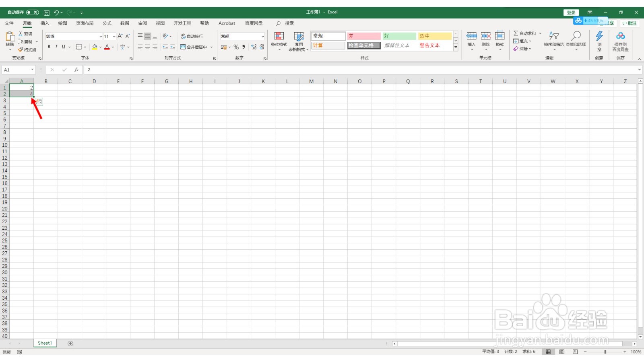Undo the last action
The width and height of the screenshot is (644, 362).
tap(56, 12)
